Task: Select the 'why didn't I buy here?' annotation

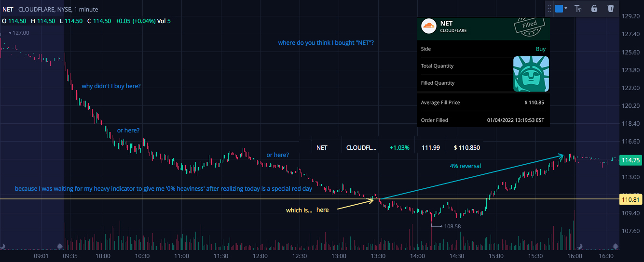Action: pyautogui.click(x=111, y=86)
